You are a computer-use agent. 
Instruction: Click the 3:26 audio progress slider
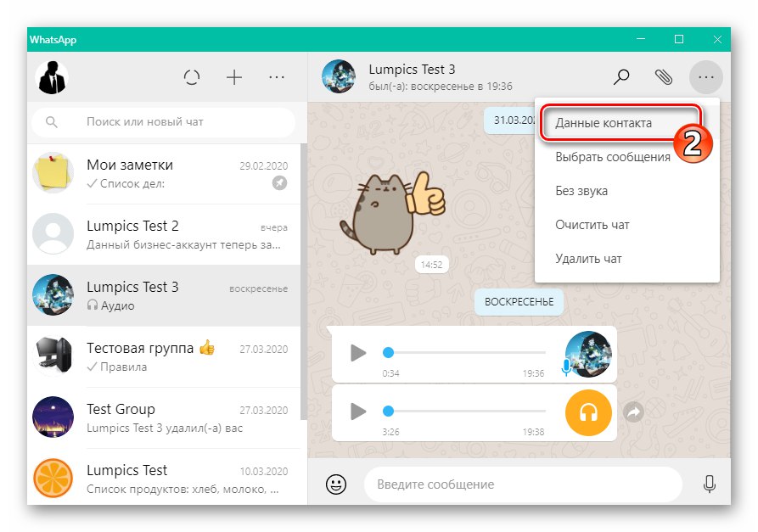click(464, 412)
